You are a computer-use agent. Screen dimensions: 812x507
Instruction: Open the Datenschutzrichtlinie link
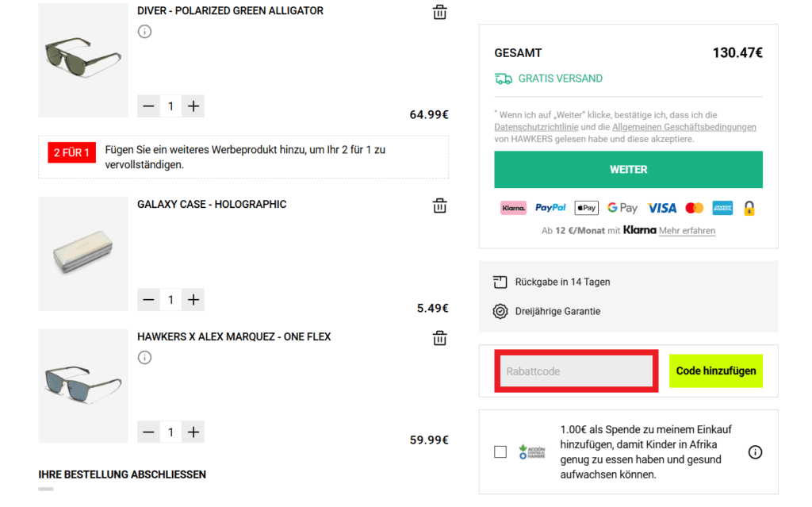(x=536, y=127)
